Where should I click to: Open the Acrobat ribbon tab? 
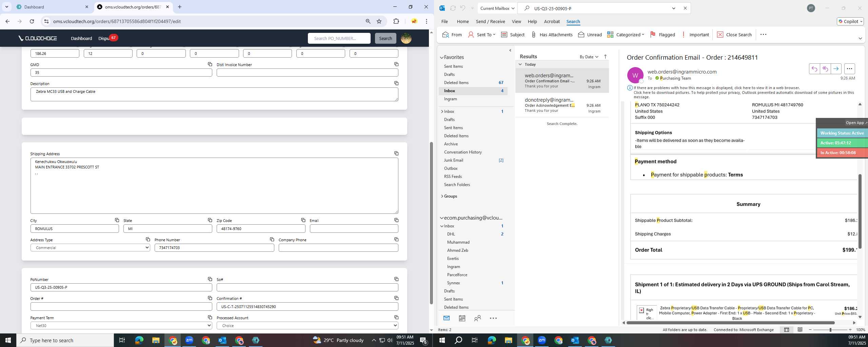click(x=552, y=21)
